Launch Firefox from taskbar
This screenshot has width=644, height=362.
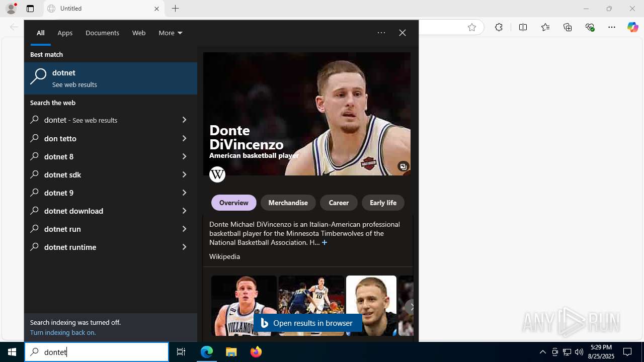[256, 352]
